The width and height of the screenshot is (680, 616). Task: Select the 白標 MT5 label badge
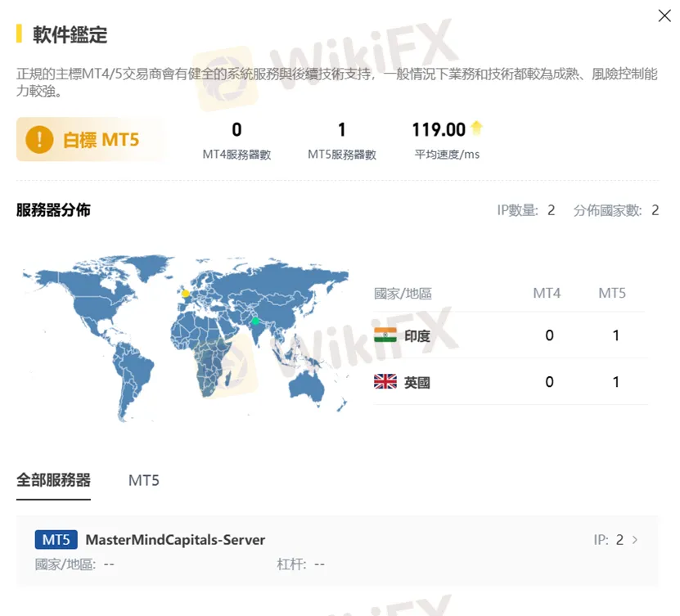click(x=101, y=140)
